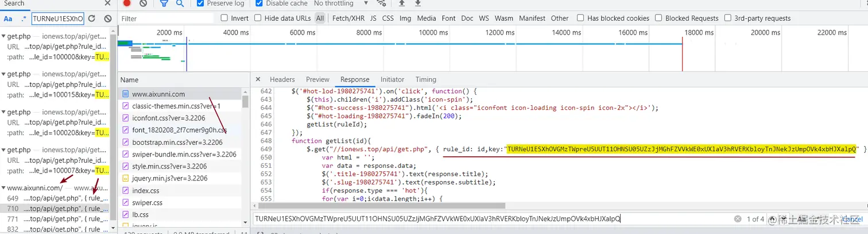The height and width of the screenshot is (234, 868).
Task: Select font_1820208_2f7cmer9g0h.css request
Action: click(x=180, y=130)
